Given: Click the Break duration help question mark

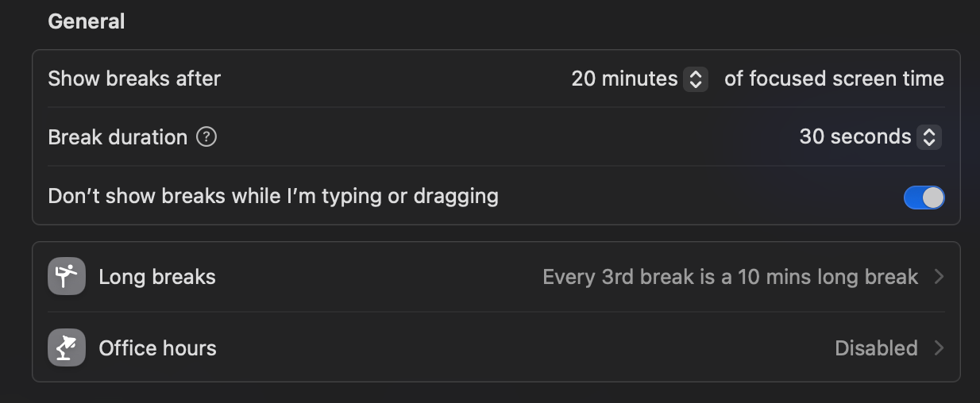Looking at the screenshot, I should point(206,137).
